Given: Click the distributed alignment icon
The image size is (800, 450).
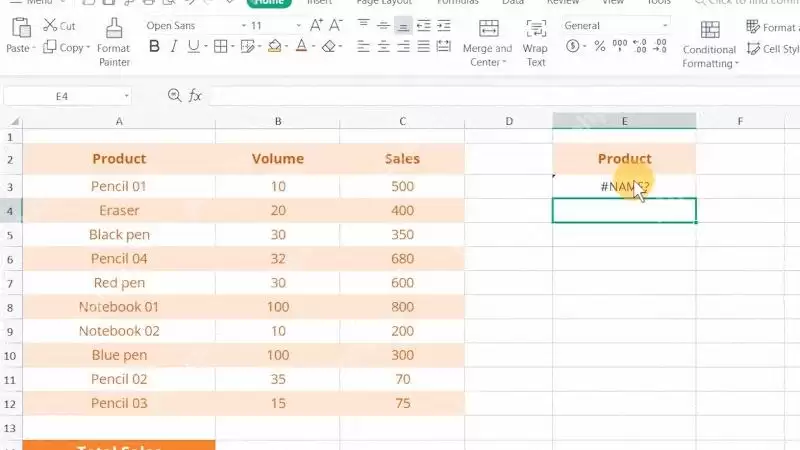Looking at the screenshot, I should (x=444, y=47).
